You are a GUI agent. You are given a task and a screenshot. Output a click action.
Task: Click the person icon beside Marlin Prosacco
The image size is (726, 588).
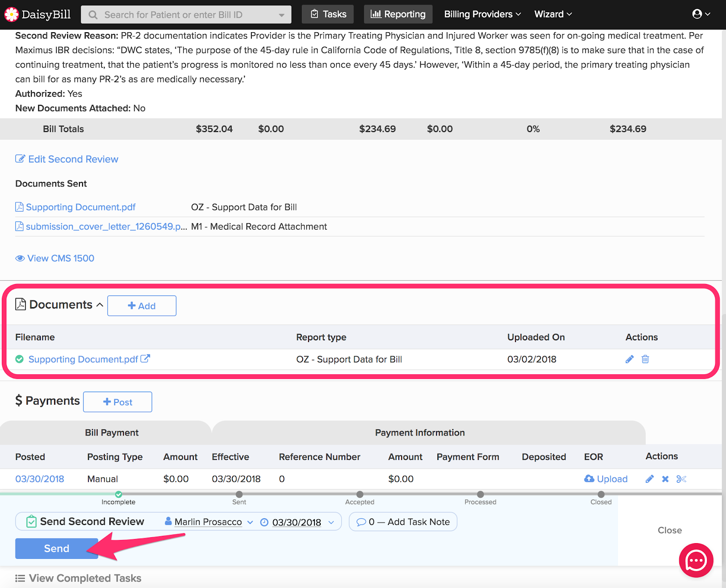tap(168, 521)
